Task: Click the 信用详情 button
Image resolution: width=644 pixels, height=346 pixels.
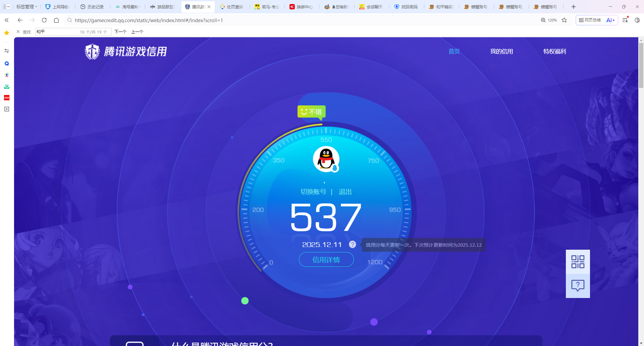Action: (x=326, y=260)
